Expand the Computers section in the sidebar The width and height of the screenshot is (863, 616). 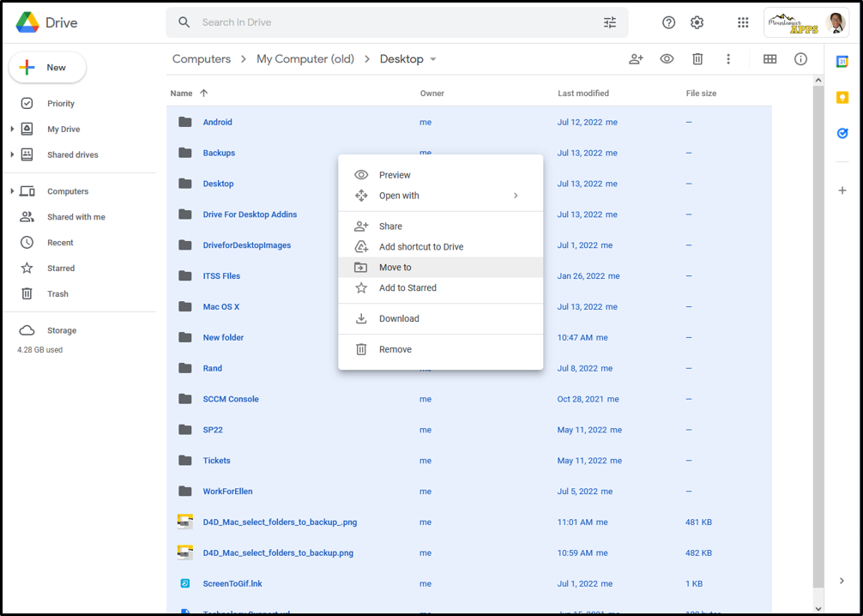(x=12, y=190)
